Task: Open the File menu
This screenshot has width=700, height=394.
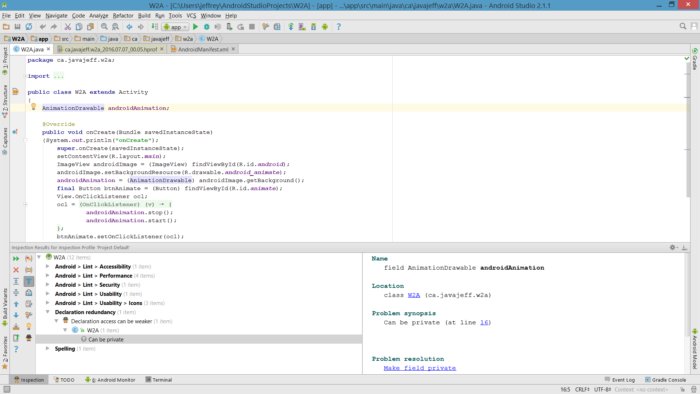Action: tap(6, 16)
